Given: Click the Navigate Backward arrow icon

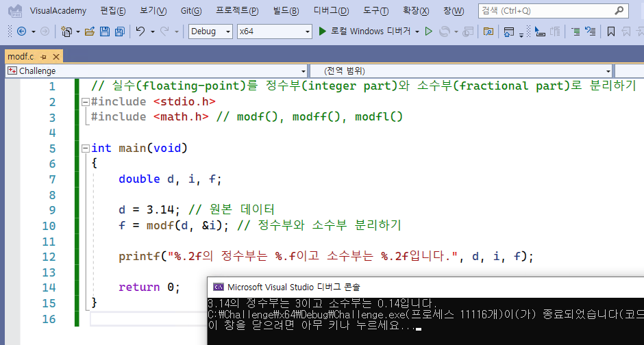Looking at the screenshot, I should pos(21,31).
